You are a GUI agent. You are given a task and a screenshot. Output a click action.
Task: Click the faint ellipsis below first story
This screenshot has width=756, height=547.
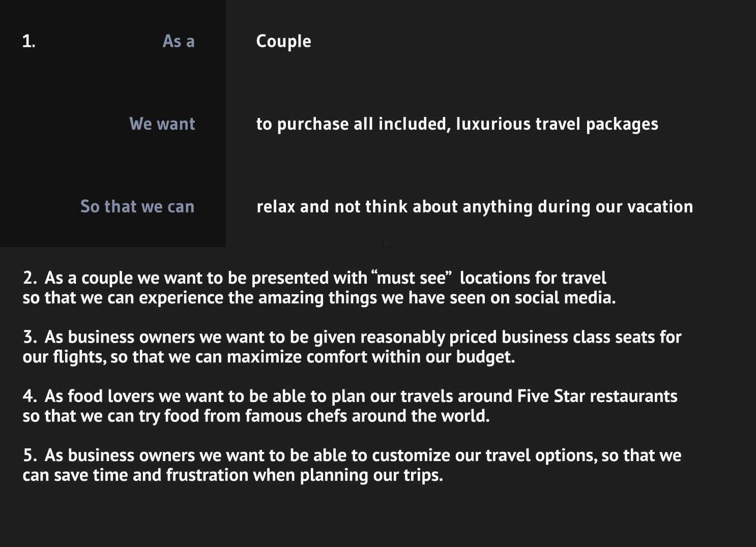click(387, 245)
